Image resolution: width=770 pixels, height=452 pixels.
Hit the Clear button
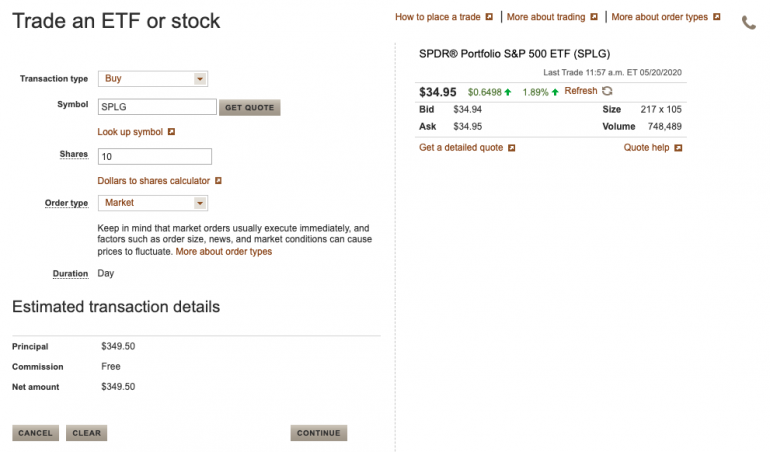(x=87, y=433)
